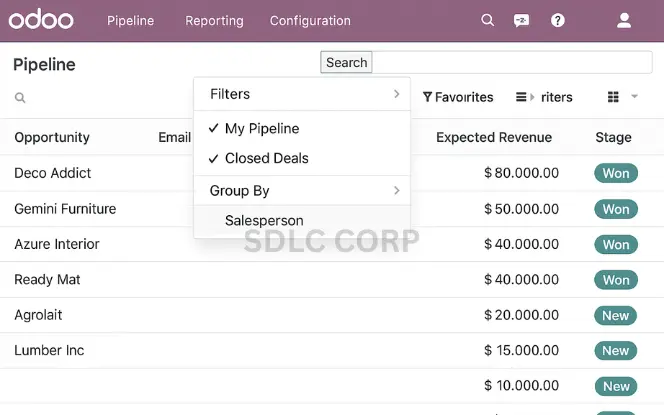The height and width of the screenshot is (415, 664).
Task: Expand the Group By submenu chevron
Action: (x=396, y=191)
